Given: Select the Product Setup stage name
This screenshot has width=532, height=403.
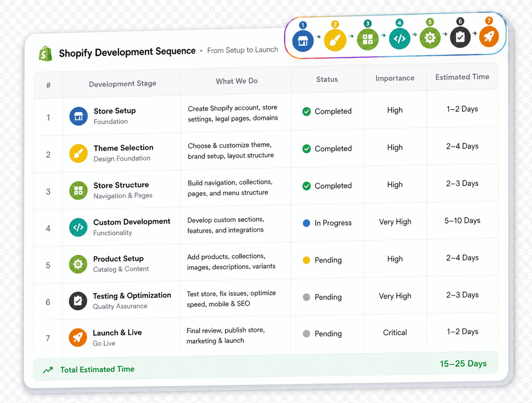Looking at the screenshot, I should (x=118, y=259).
